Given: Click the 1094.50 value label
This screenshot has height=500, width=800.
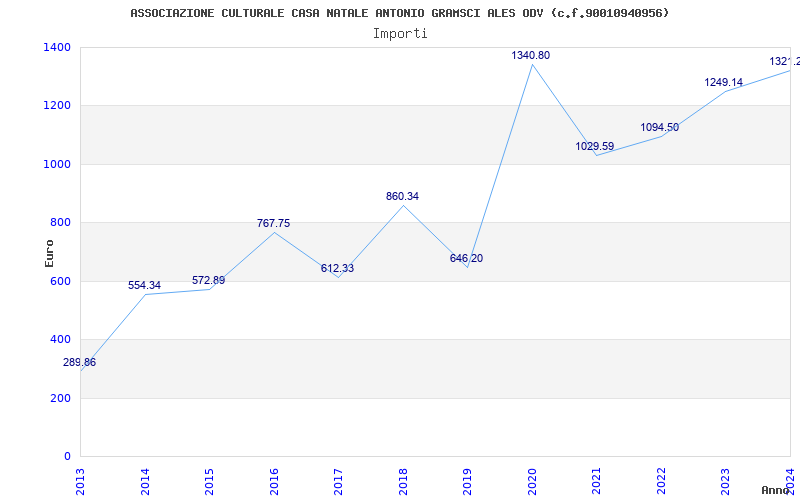Looking at the screenshot, I should point(659,128).
